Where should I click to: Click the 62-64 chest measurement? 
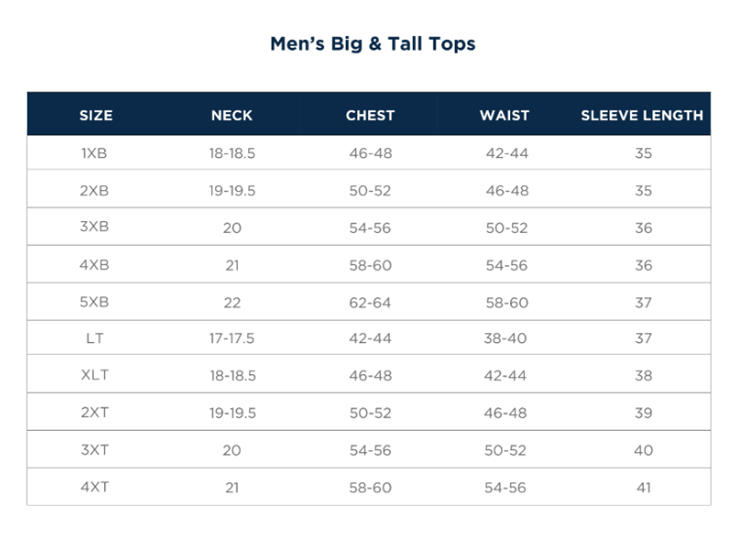(x=370, y=302)
